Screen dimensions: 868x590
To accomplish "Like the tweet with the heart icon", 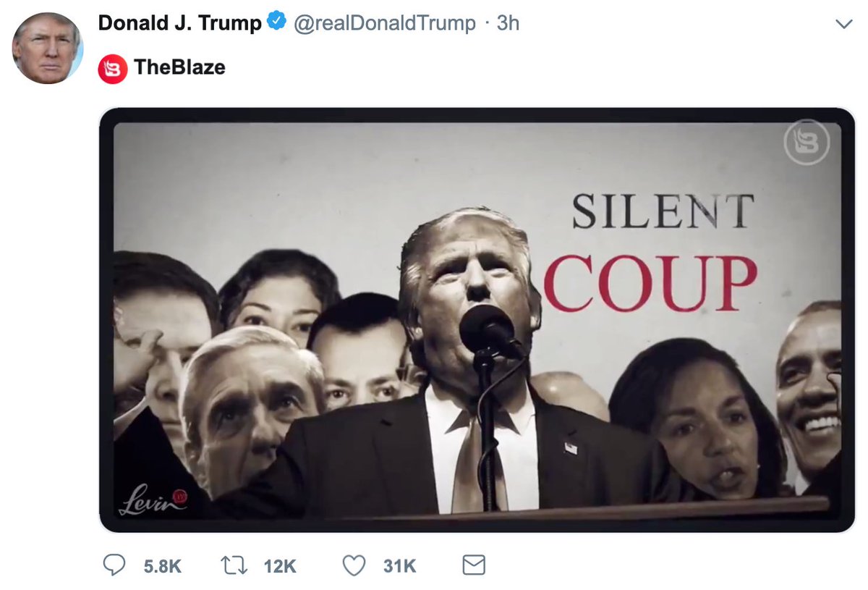I will pos(354,565).
